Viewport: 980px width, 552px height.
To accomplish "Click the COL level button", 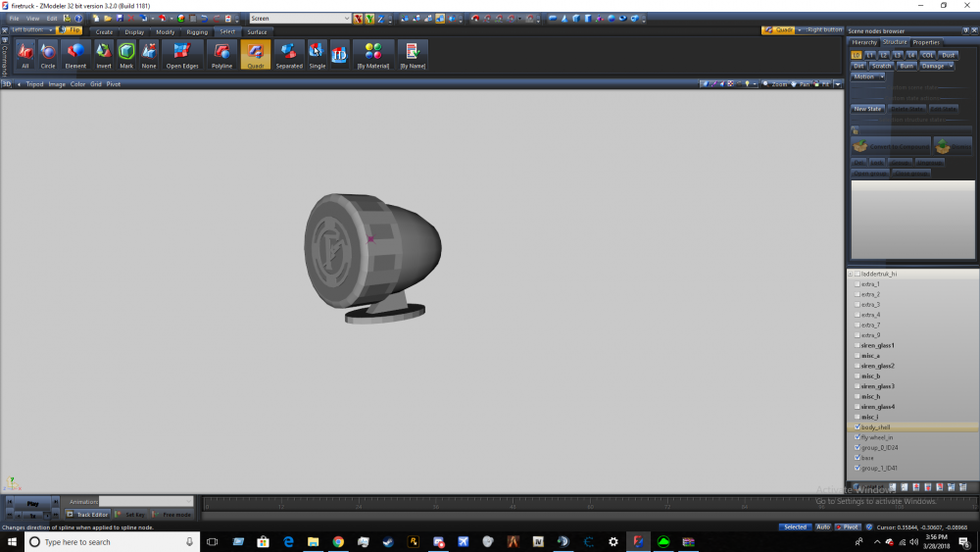I will [927, 55].
